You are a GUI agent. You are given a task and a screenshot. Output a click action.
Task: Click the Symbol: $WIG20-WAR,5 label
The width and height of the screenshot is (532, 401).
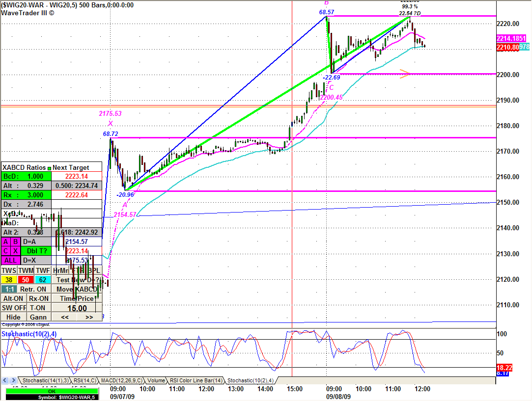(x=66, y=397)
